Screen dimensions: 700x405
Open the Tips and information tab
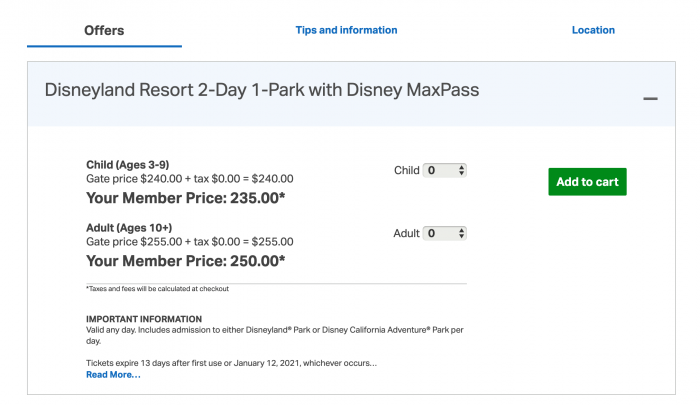tap(346, 30)
